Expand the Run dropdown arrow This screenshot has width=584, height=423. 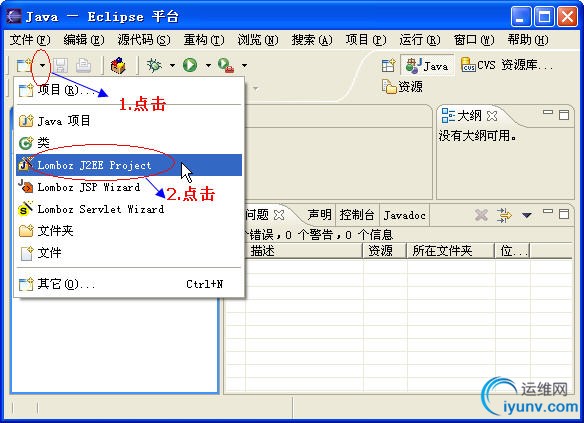(208, 66)
